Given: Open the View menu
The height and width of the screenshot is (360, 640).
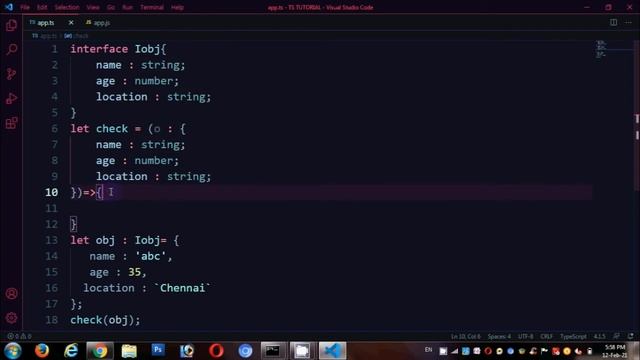Looking at the screenshot, I should coord(93,7).
